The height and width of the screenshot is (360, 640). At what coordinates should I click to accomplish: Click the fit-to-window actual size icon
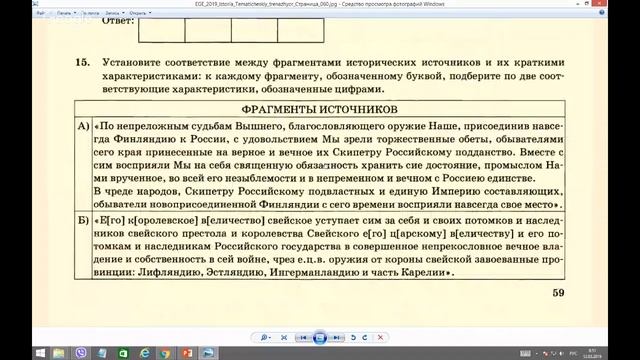click(x=284, y=338)
